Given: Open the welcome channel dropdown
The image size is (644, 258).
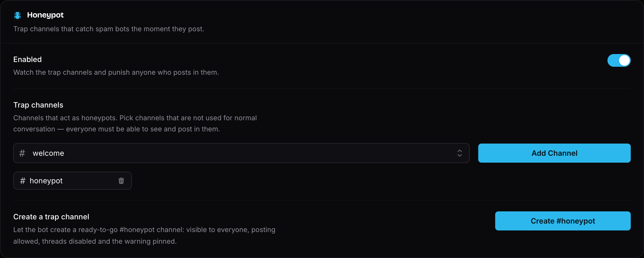Looking at the screenshot, I should pos(241,153).
